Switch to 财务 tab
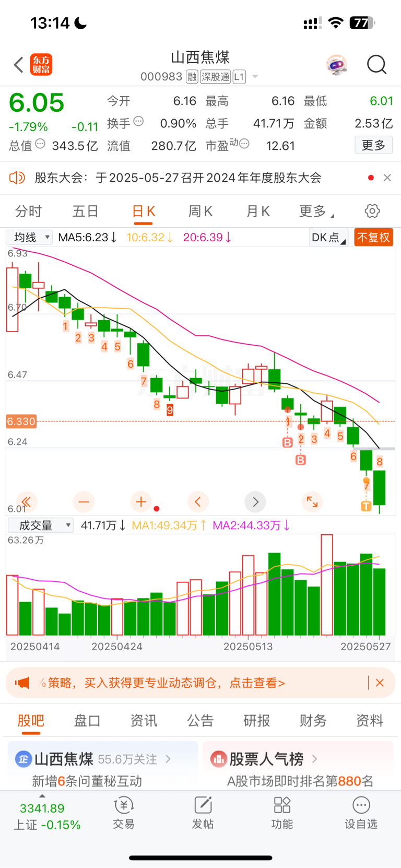Image resolution: width=401 pixels, height=868 pixels. coord(313,721)
